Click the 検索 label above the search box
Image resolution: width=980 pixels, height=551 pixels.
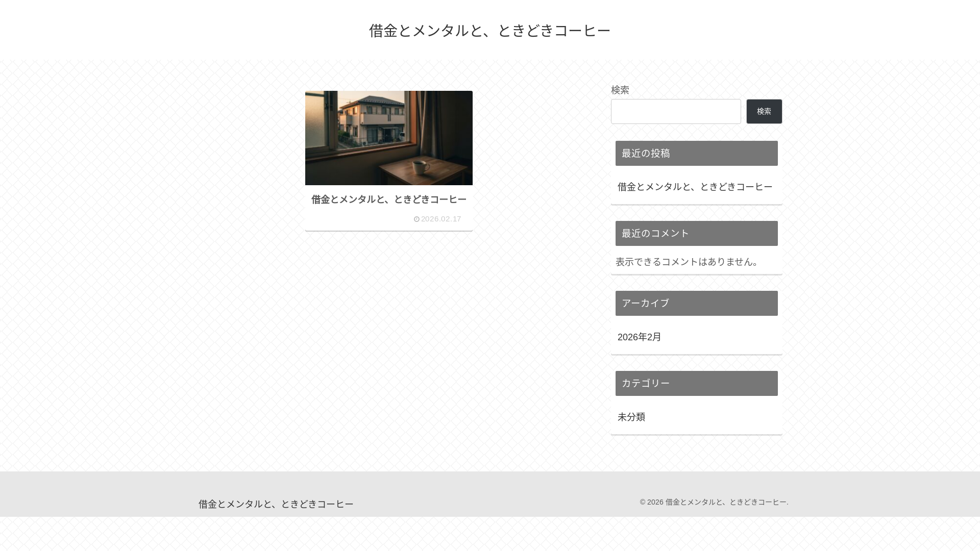pos(620,90)
